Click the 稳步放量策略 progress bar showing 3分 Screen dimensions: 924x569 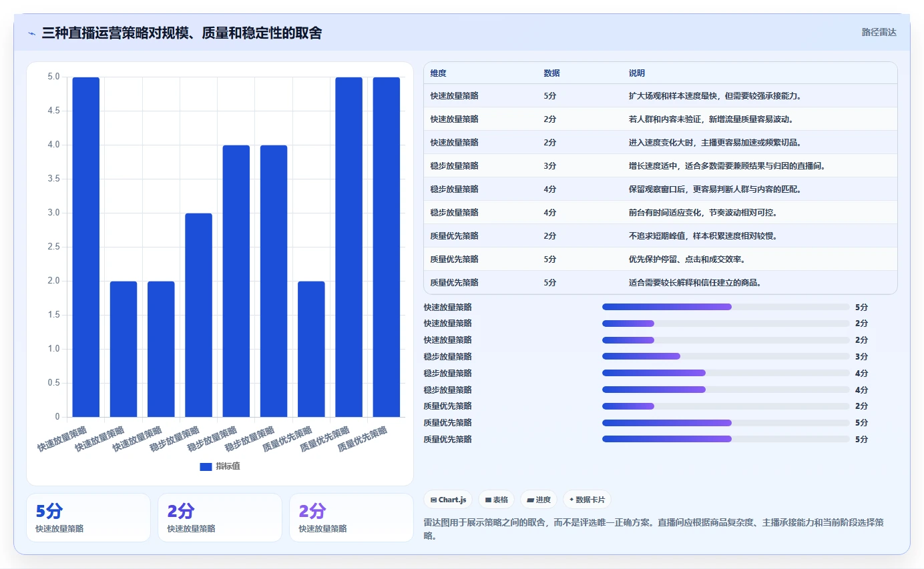[x=726, y=356]
